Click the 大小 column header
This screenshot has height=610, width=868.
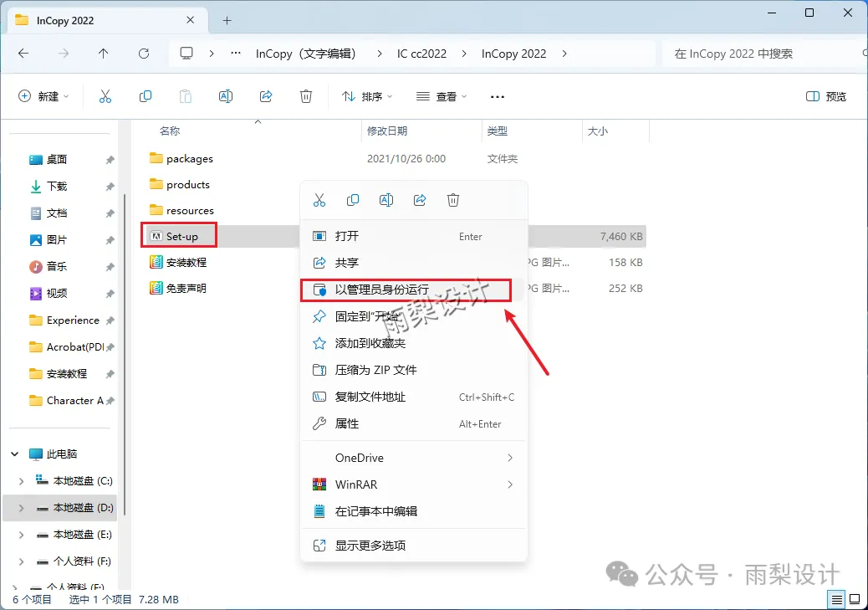(597, 131)
